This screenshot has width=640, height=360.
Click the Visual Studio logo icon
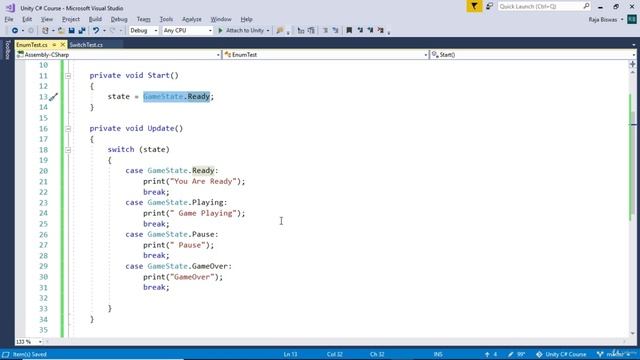coord(10,8)
